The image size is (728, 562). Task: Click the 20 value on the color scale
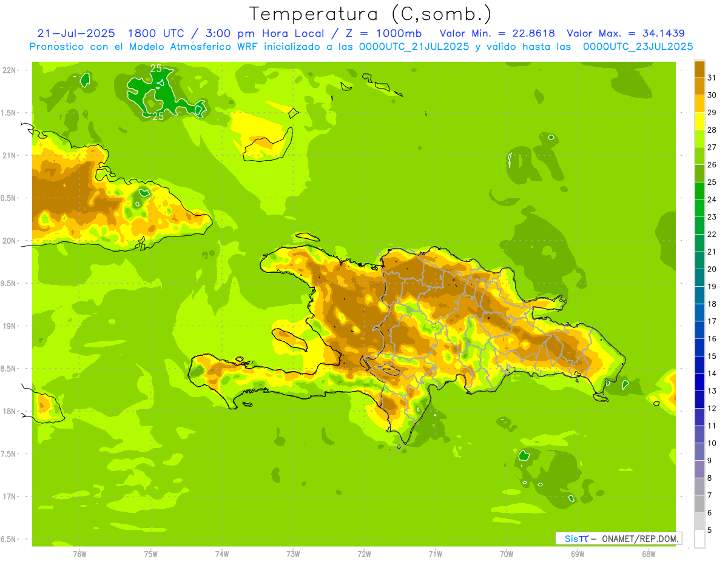pyautogui.click(x=712, y=269)
